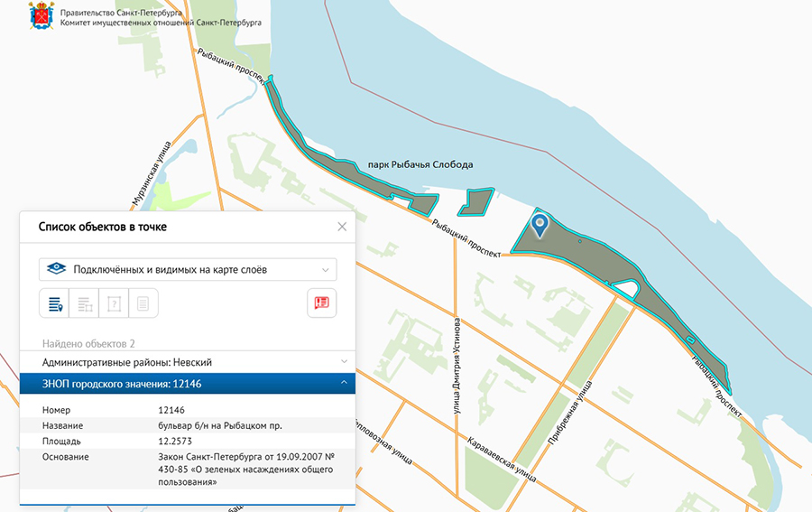Click the Площадь 12.2573 value row
The image size is (812, 512).
[188, 441]
